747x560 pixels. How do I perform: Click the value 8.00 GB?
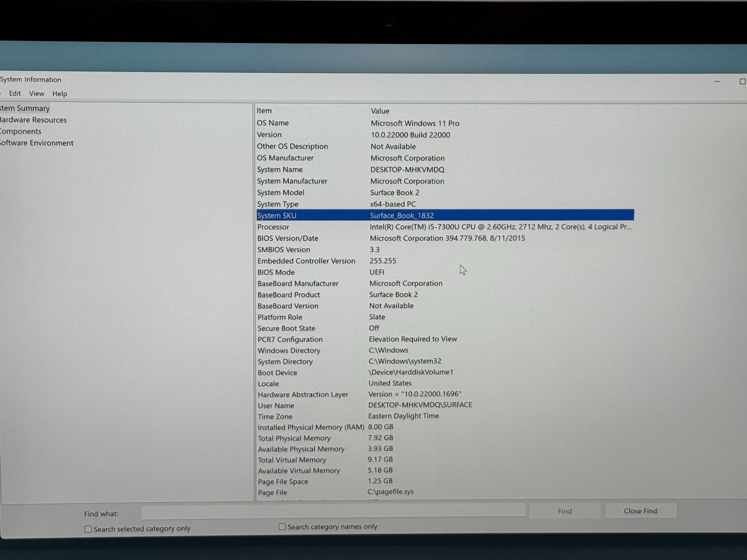point(381,427)
